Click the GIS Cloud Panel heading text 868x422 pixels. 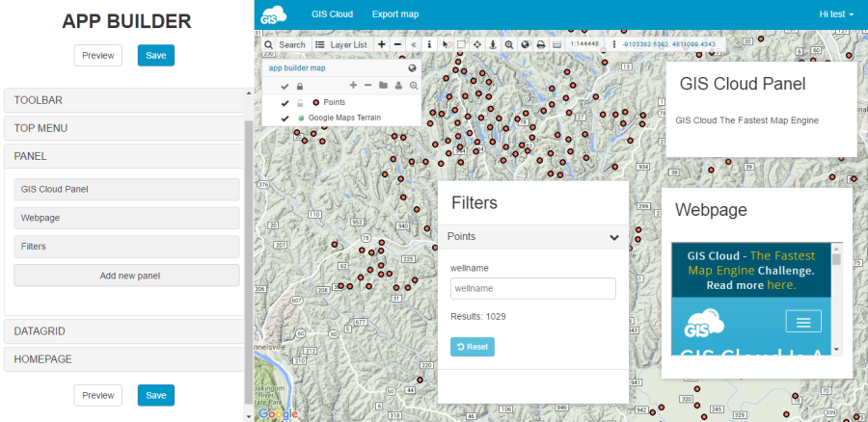pos(743,84)
